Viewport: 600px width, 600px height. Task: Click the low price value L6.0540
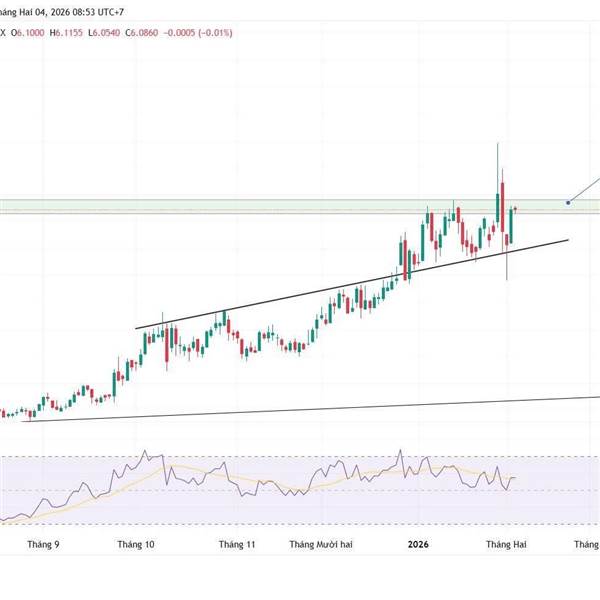(104, 33)
